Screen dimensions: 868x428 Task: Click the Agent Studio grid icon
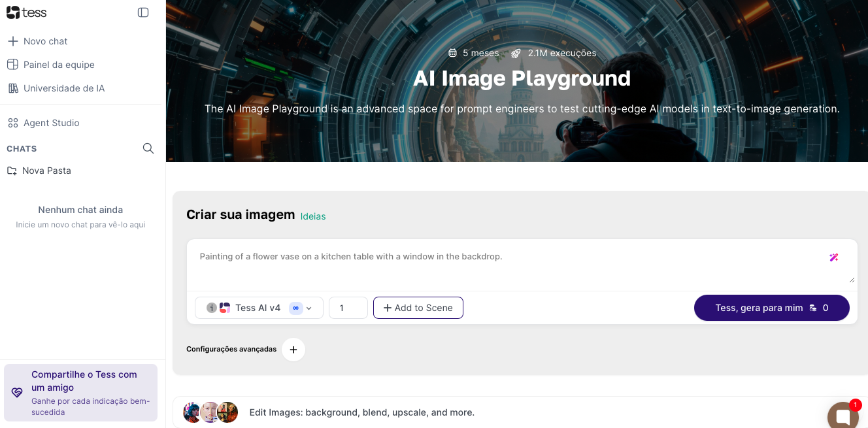point(12,123)
